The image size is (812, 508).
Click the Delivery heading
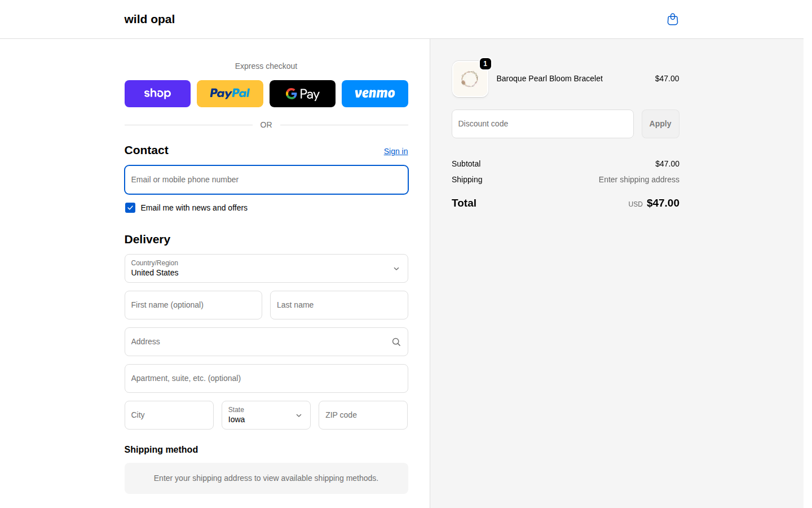[x=147, y=239]
